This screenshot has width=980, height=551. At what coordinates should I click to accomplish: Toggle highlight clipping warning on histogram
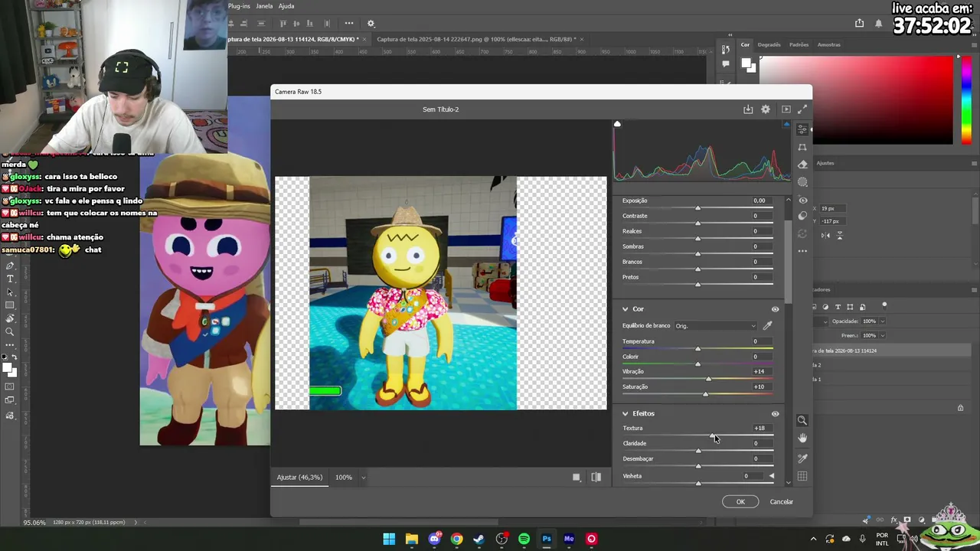tap(786, 124)
